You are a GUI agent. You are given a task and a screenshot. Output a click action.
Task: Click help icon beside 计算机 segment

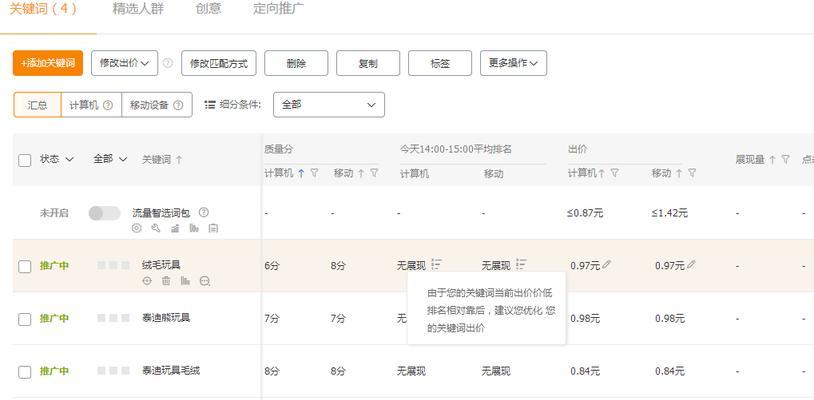tap(107, 105)
